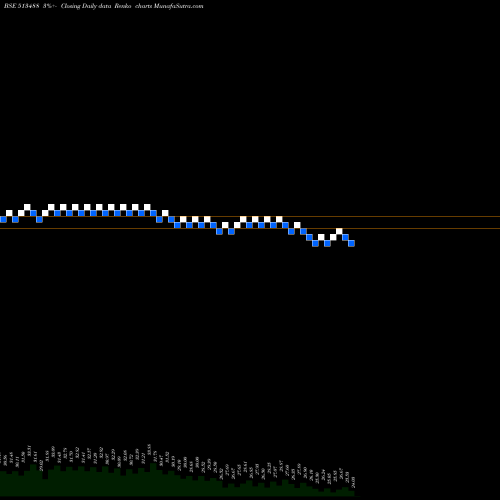Select the final blue Renko brick of the series

tap(351, 243)
